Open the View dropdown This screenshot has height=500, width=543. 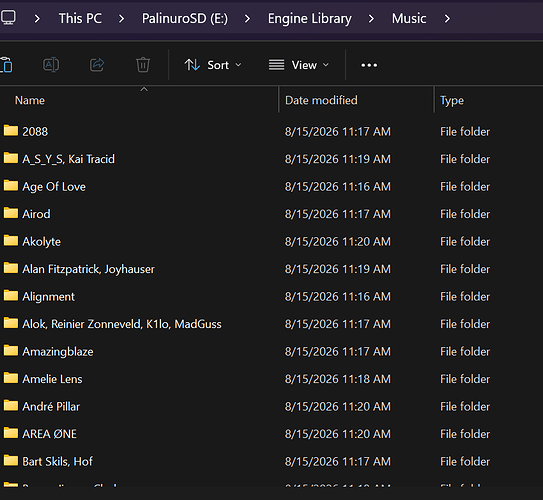pos(299,65)
